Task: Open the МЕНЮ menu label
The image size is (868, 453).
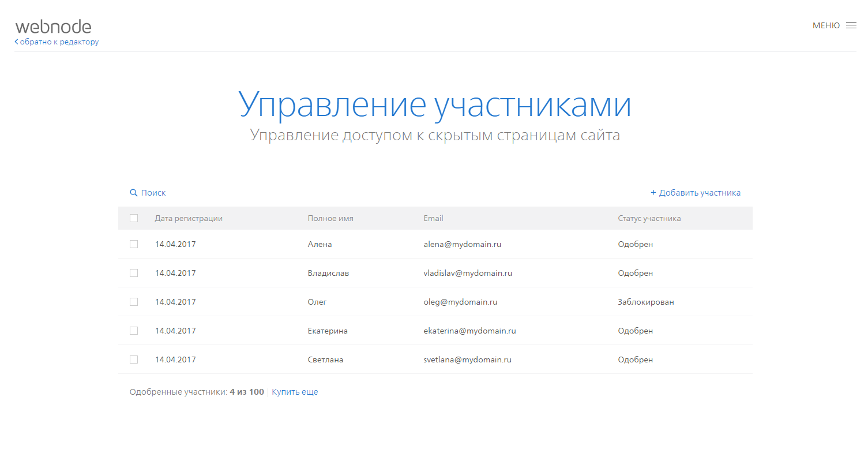Action: click(826, 25)
